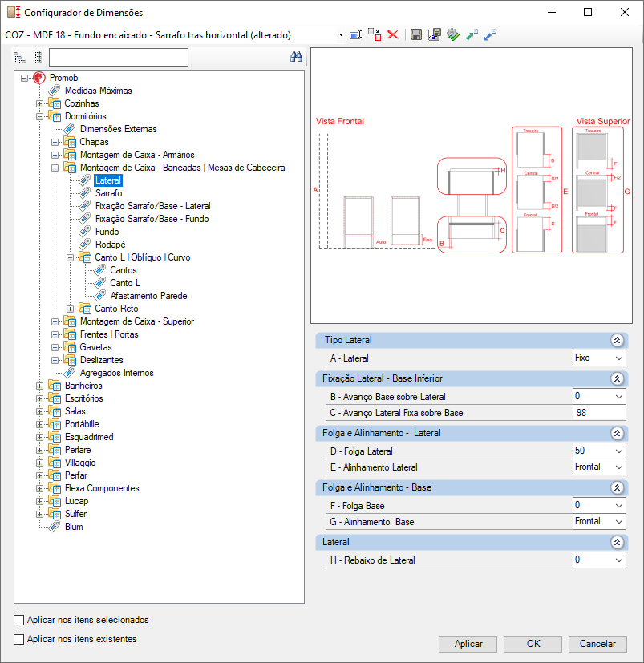Click the Blum tag icon
Viewport: 644px width, 663px height.
(x=55, y=527)
